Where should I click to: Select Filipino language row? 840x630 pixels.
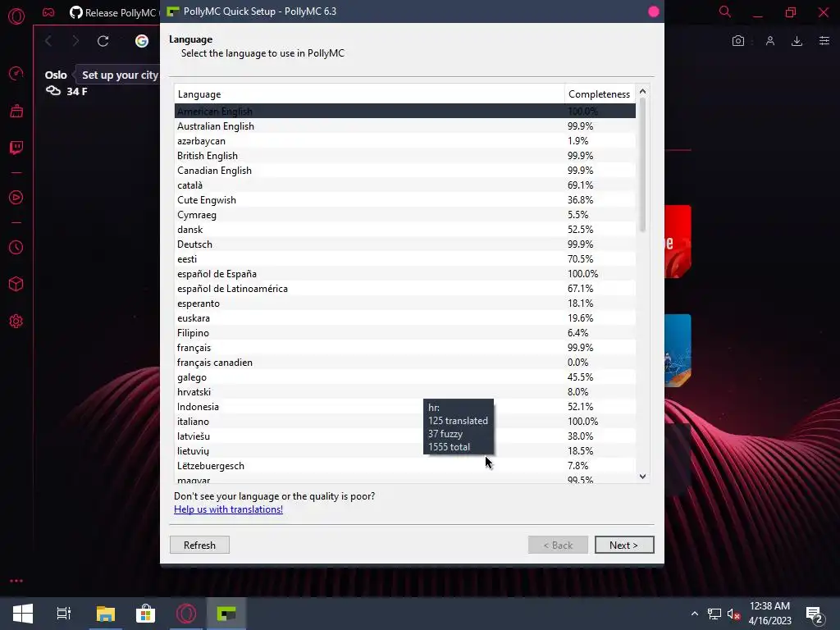[x=405, y=333]
